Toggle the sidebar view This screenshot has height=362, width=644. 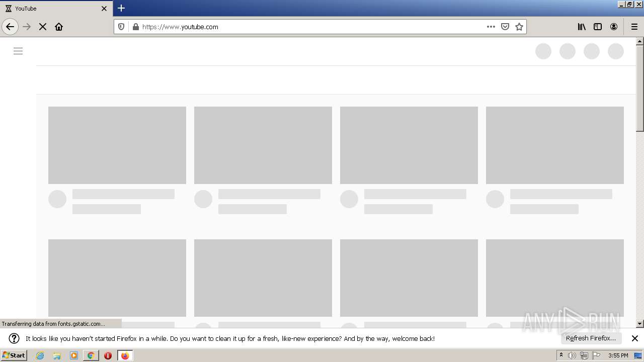[x=598, y=27]
